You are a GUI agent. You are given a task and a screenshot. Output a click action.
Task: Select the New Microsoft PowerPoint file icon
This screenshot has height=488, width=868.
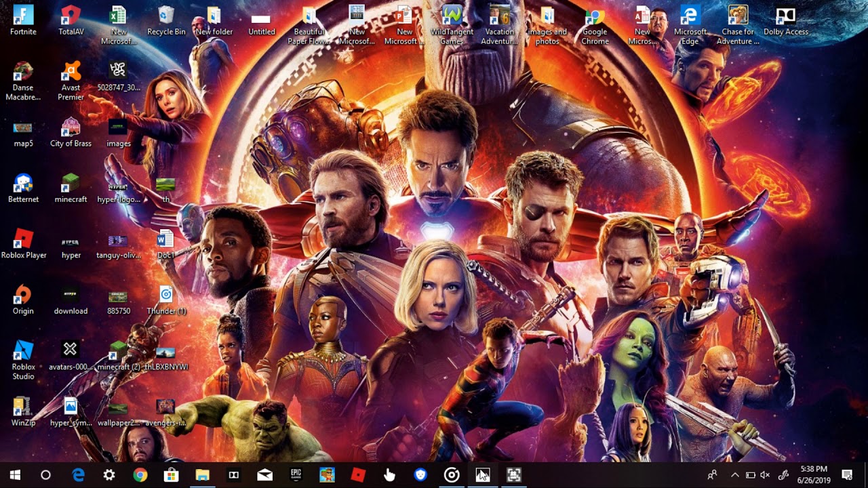[404, 25]
